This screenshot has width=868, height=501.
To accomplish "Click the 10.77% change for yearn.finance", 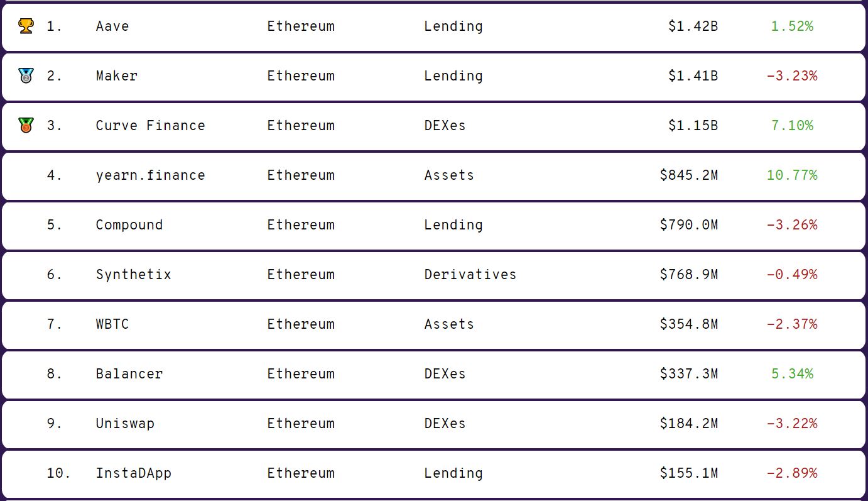I will coord(792,175).
